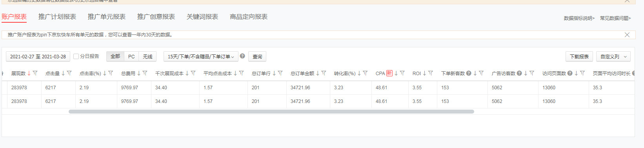
Task: Switch to 商品定向报表 tab
Action: point(249,17)
